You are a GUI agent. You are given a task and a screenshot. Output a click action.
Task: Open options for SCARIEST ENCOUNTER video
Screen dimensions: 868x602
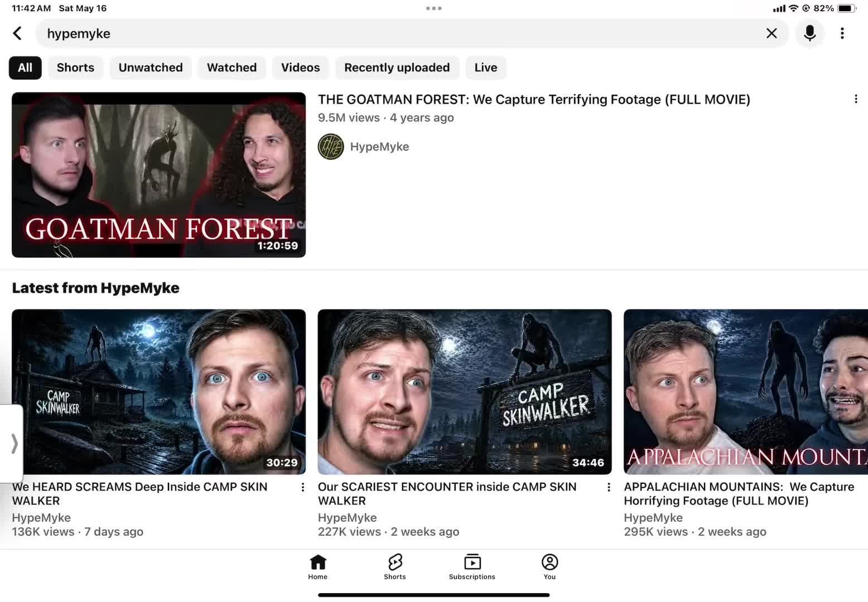coord(609,487)
